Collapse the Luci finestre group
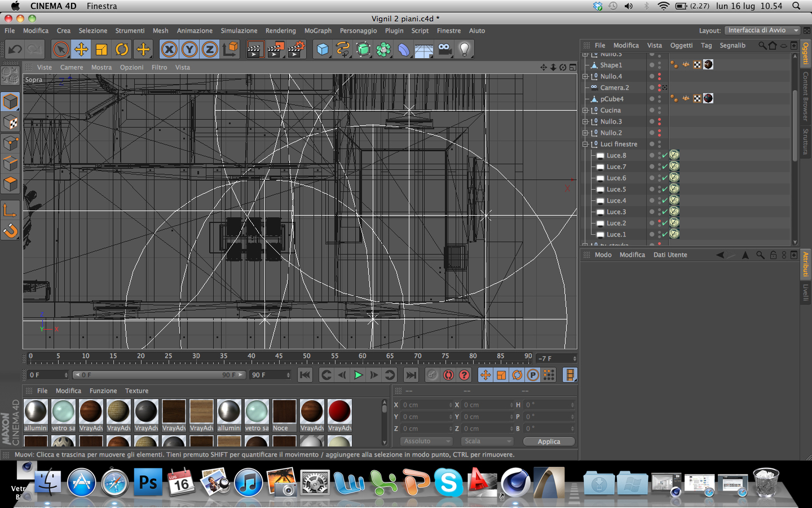This screenshot has width=812, height=508. [x=585, y=144]
